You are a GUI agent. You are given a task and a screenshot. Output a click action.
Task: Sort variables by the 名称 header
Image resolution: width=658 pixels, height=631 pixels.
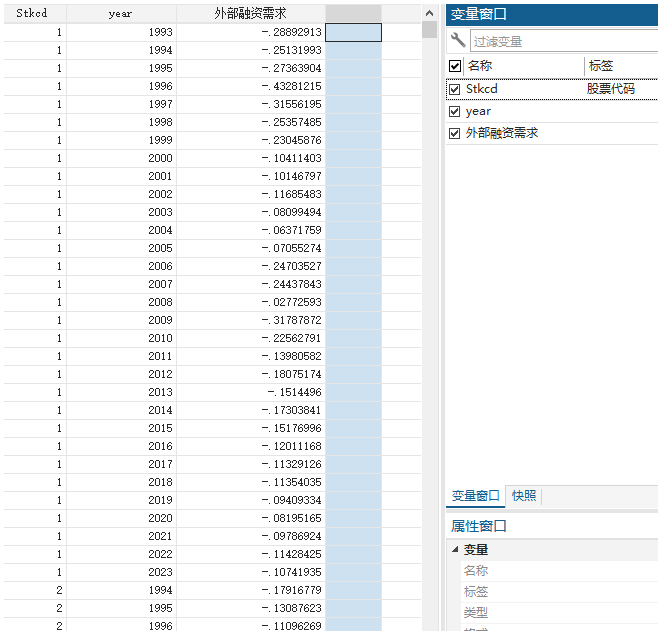(480, 66)
